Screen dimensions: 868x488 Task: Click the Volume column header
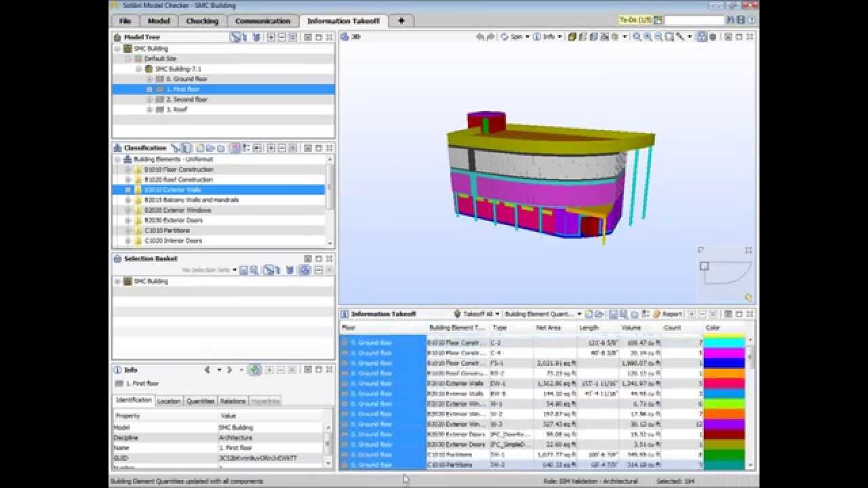[641, 328]
